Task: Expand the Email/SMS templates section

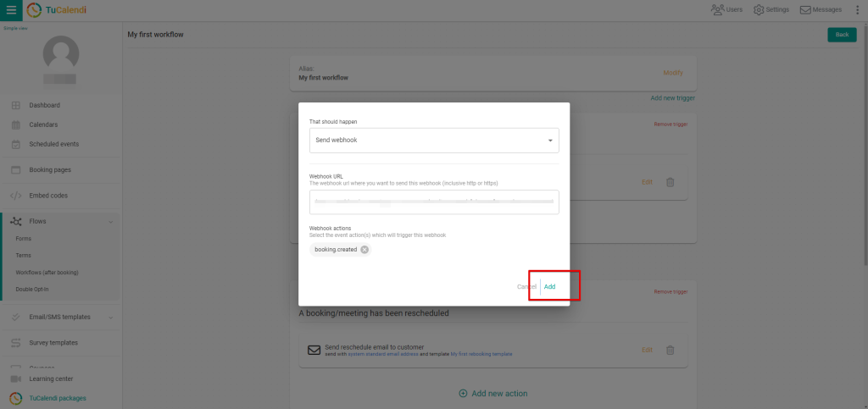Action: [x=110, y=317]
